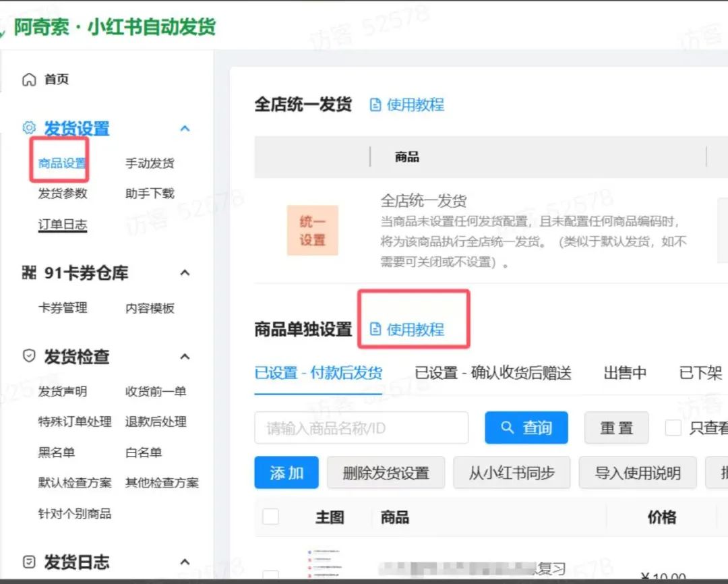Open 发货声明 in the sidebar
Viewport: 728px width, 584px height.
tap(62, 392)
